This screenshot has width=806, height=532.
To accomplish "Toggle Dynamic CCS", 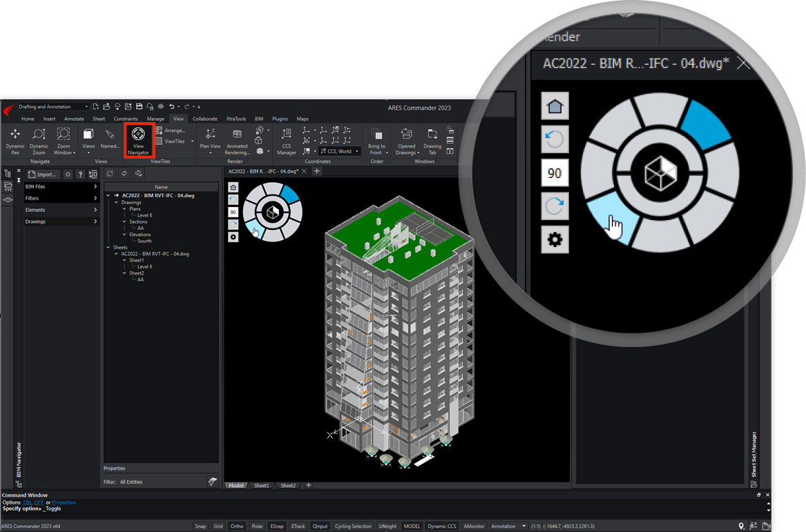I will 441,526.
